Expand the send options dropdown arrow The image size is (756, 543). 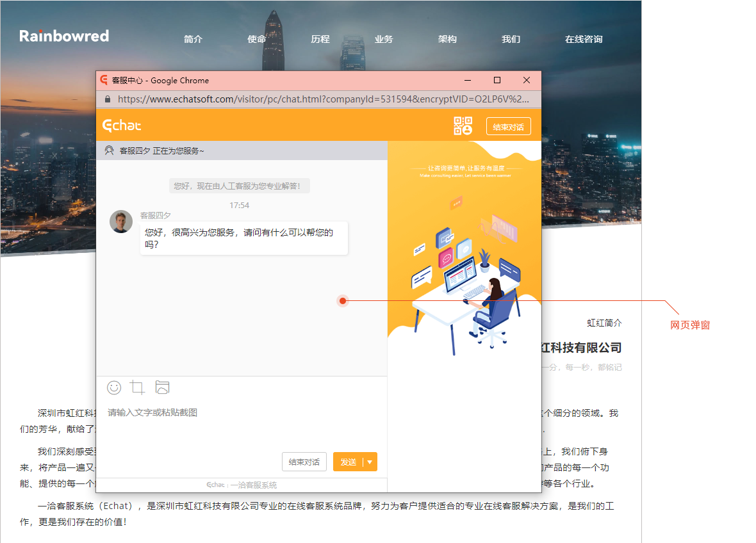pos(370,462)
